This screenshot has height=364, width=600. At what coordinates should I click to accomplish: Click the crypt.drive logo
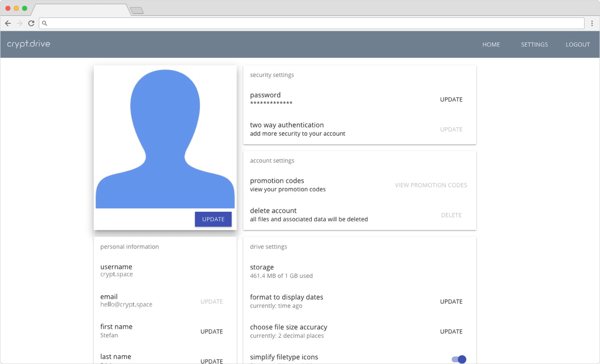(29, 44)
